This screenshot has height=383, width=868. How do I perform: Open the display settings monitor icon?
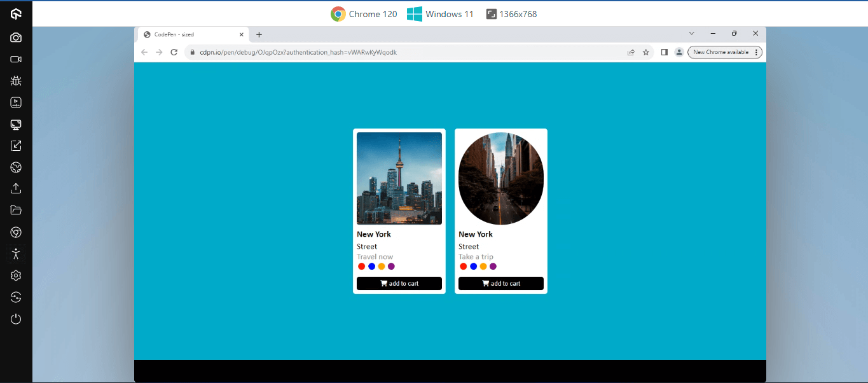[x=16, y=124]
